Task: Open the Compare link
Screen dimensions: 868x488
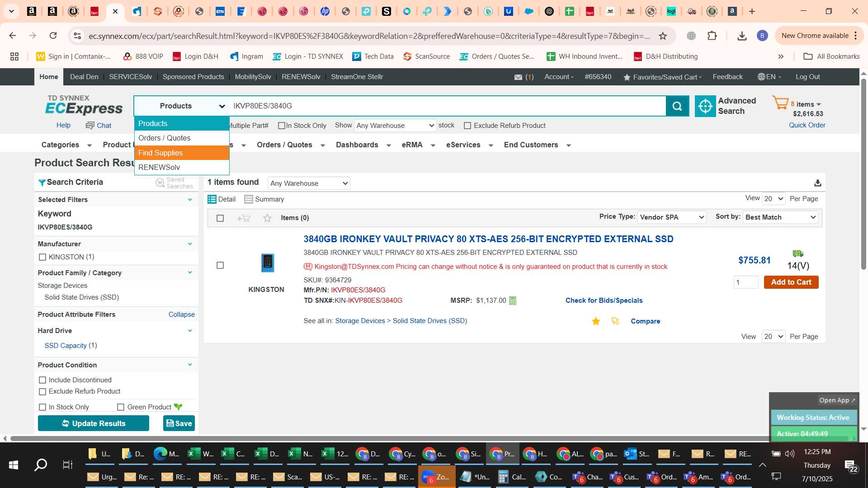Action: pyautogui.click(x=645, y=321)
